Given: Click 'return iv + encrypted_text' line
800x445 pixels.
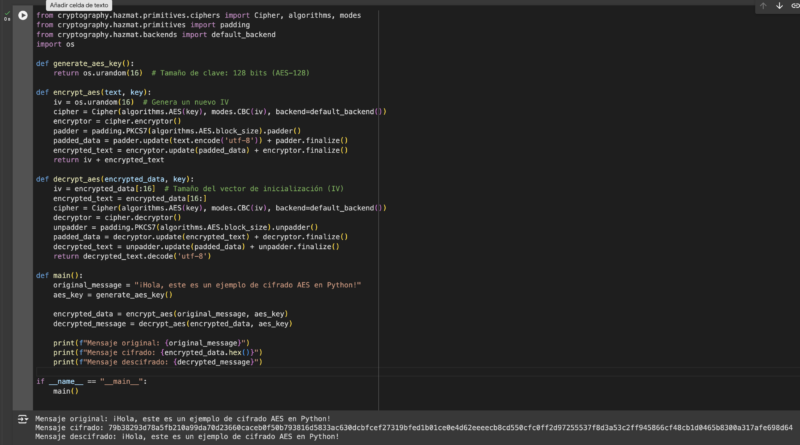Looking at the screenshot, I should 109,160.
